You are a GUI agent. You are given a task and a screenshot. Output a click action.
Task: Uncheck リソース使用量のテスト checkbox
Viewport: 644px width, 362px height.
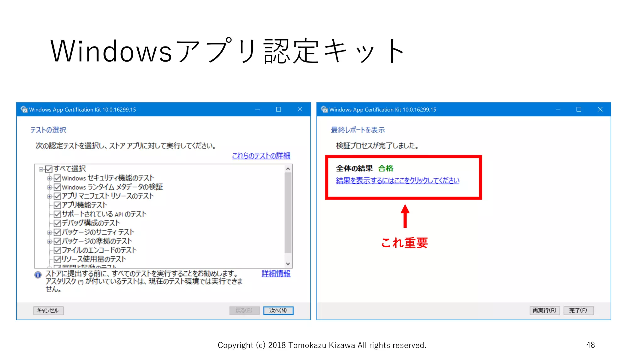coord(57,260)
